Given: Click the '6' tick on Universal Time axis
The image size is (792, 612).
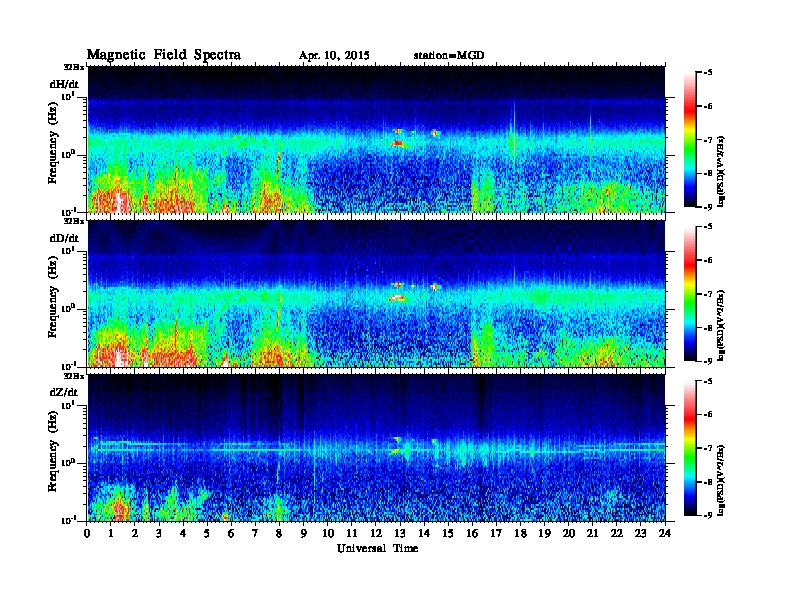Looking at the screenshot, I should click(231, 533).
